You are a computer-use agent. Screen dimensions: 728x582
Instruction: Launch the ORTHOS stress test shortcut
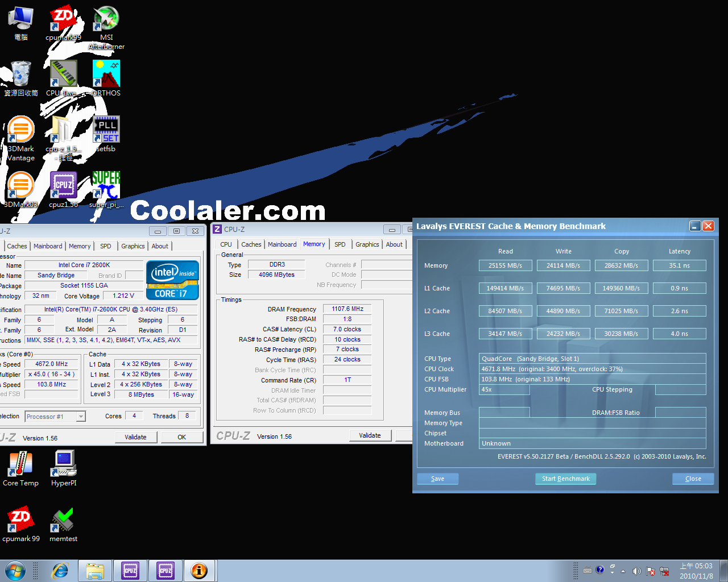(106, 78)
